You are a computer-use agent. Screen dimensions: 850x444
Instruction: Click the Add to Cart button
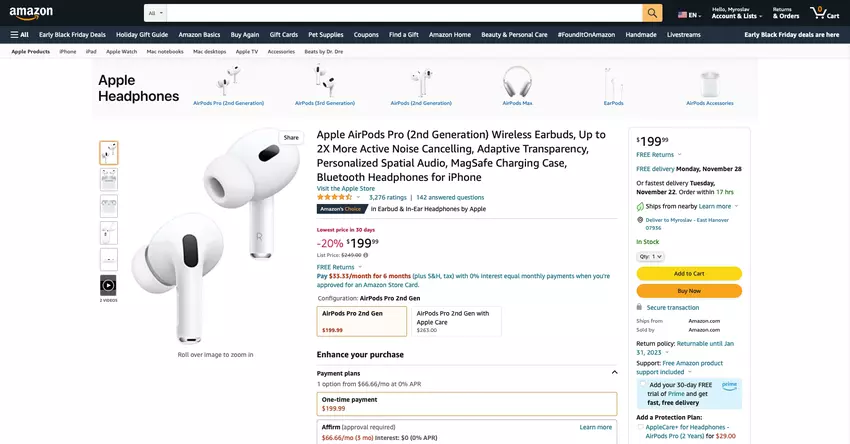coord(689,273)
